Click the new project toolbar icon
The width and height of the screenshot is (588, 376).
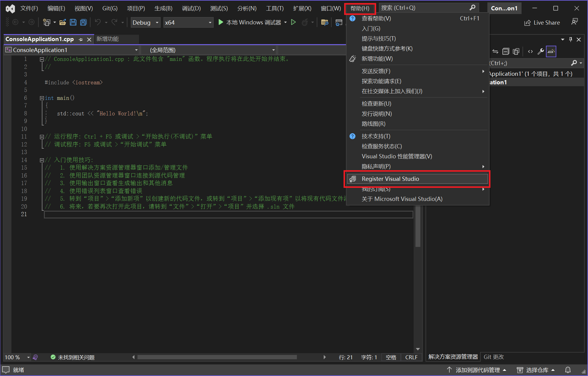[47, 22]
